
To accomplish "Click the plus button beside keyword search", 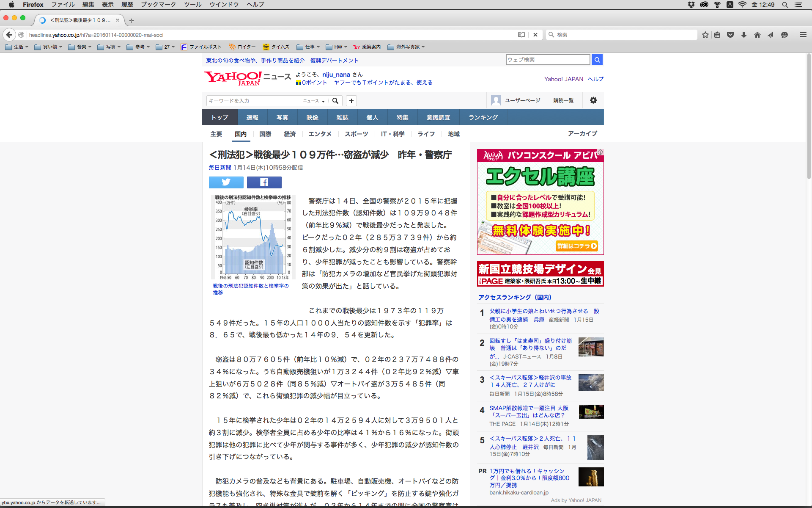I will [x=351, y=101].
